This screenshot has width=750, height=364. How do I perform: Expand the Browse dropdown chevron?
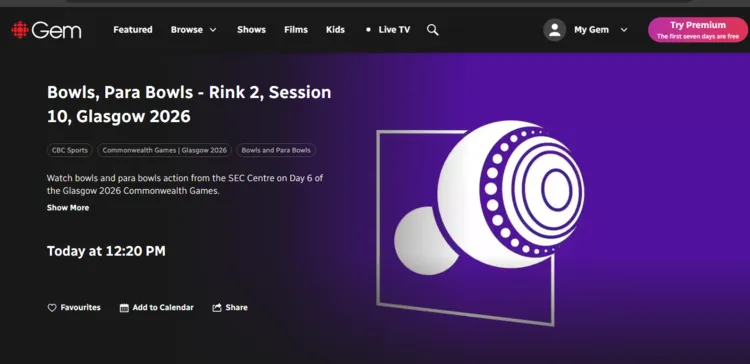click(213, 30)
